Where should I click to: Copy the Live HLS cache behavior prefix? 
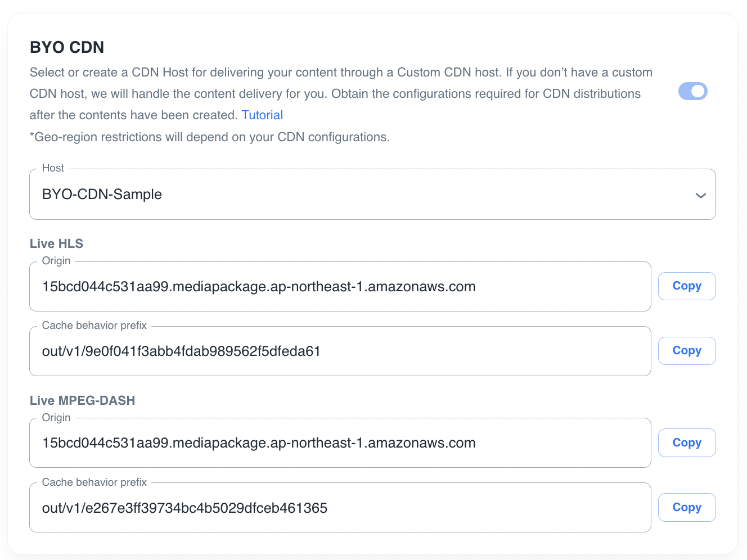point(686,351)
